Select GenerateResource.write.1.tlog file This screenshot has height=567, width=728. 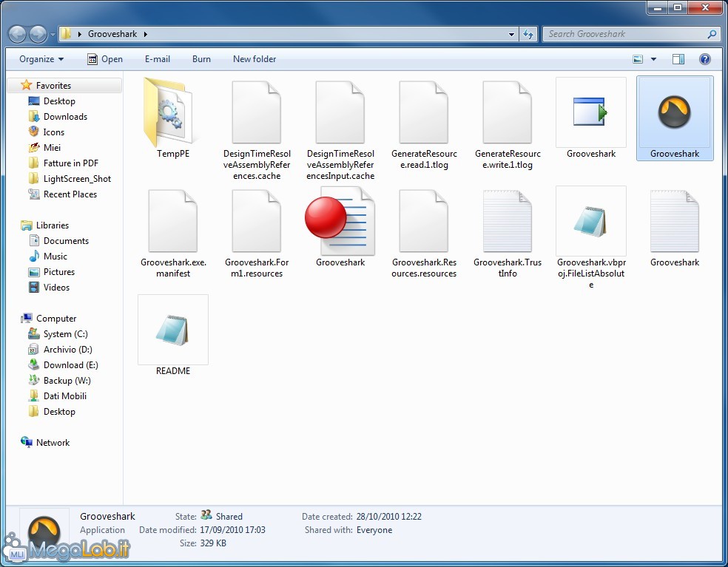click(x=508, y=124)
